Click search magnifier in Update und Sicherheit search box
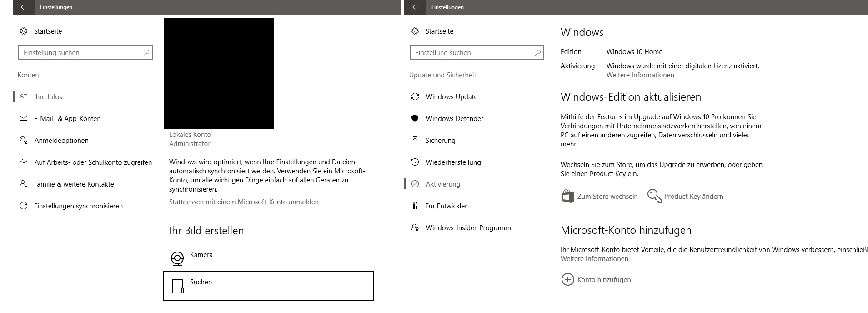This screenshot has width=868, height=313. pos(538,53)
